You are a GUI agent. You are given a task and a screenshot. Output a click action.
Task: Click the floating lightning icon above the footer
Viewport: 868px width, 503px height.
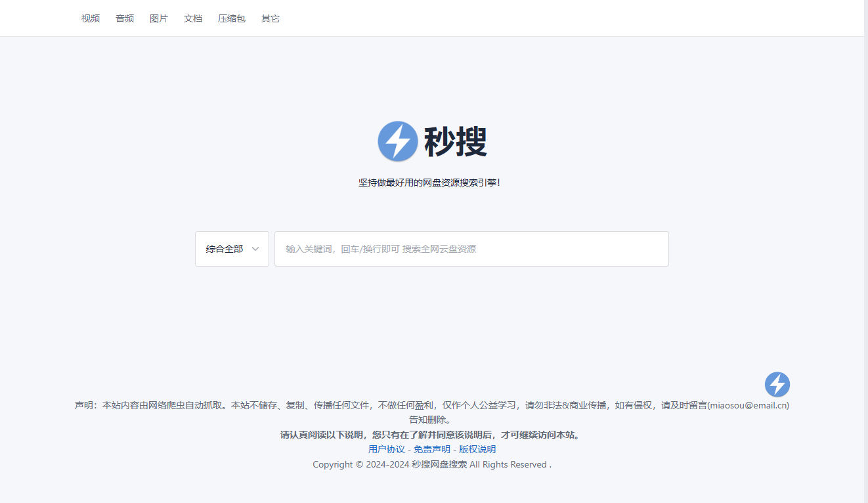777,384
